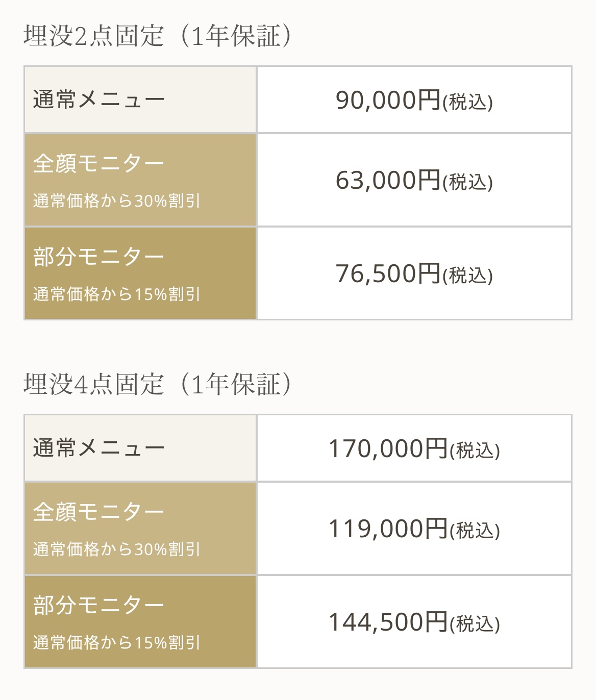Click the 144,500円 price
Image resolution: width=596 pixels, height=700 pixels.
(388, 622)
